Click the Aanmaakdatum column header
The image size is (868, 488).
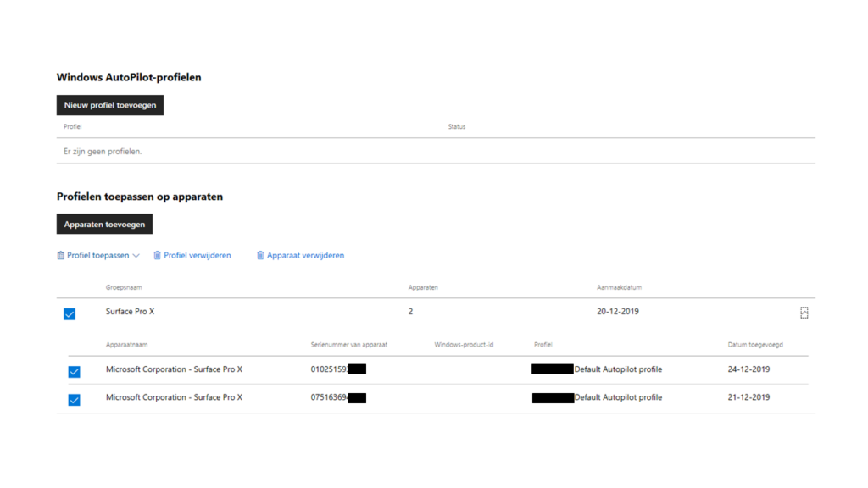619,288
